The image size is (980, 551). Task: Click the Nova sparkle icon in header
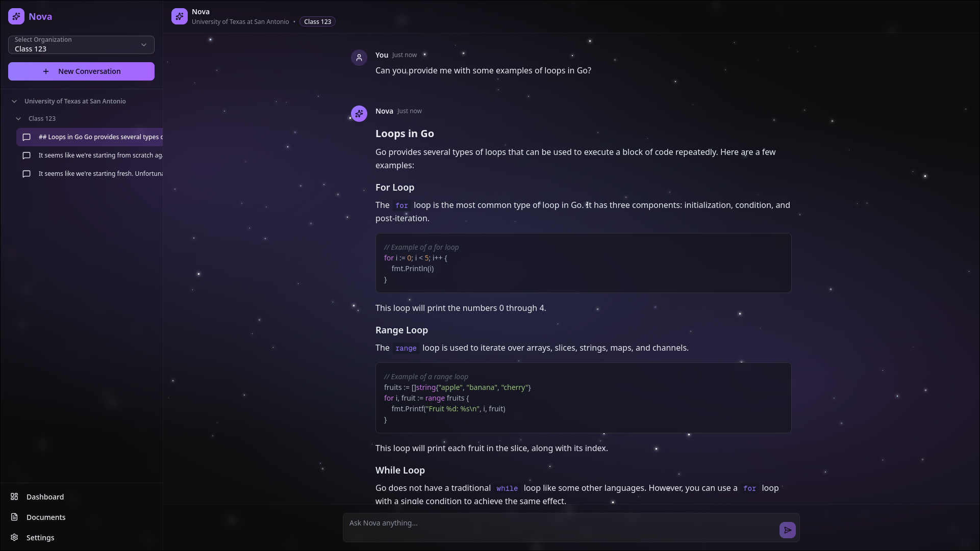[x=179, y=16]
